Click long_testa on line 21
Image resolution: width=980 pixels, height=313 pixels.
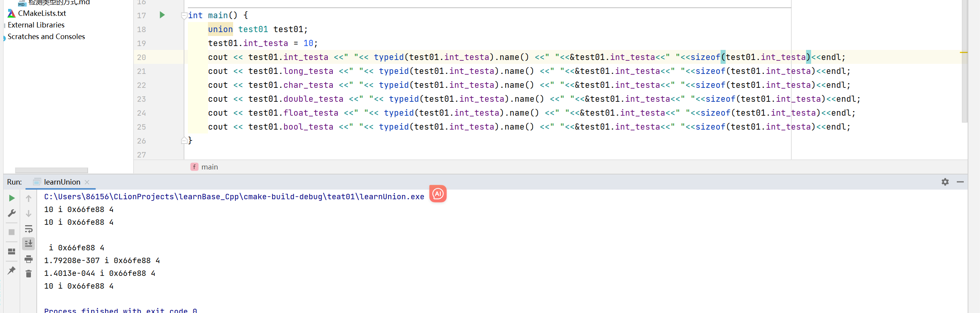coord(308,71)
